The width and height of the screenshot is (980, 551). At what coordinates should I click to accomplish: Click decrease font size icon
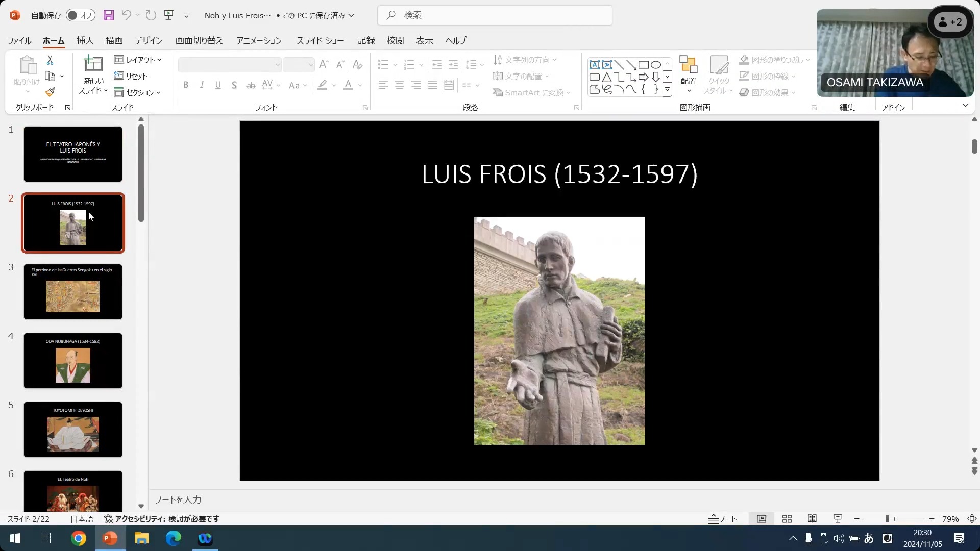tap(340, 64)
